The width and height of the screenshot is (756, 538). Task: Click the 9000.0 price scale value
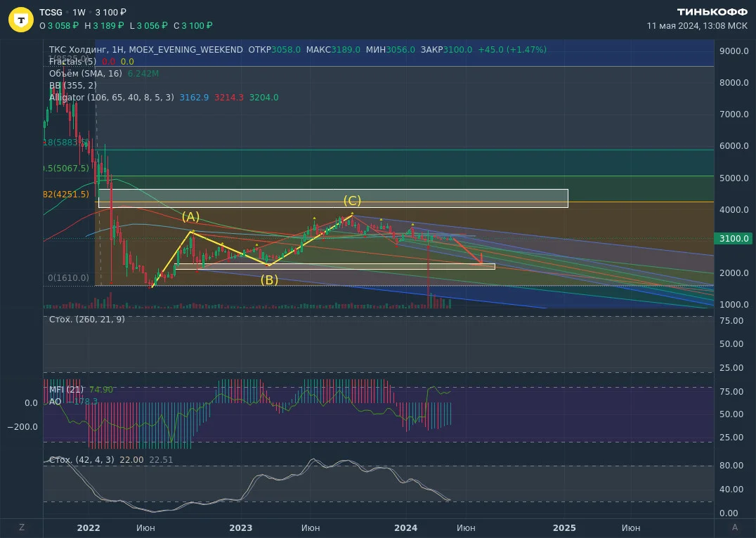734,51
